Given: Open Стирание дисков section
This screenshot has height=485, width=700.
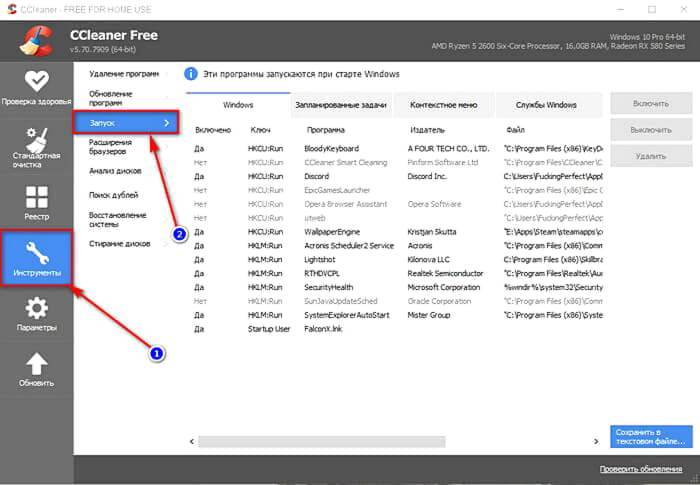Looking at the screenshot, I should coord(119,243).
